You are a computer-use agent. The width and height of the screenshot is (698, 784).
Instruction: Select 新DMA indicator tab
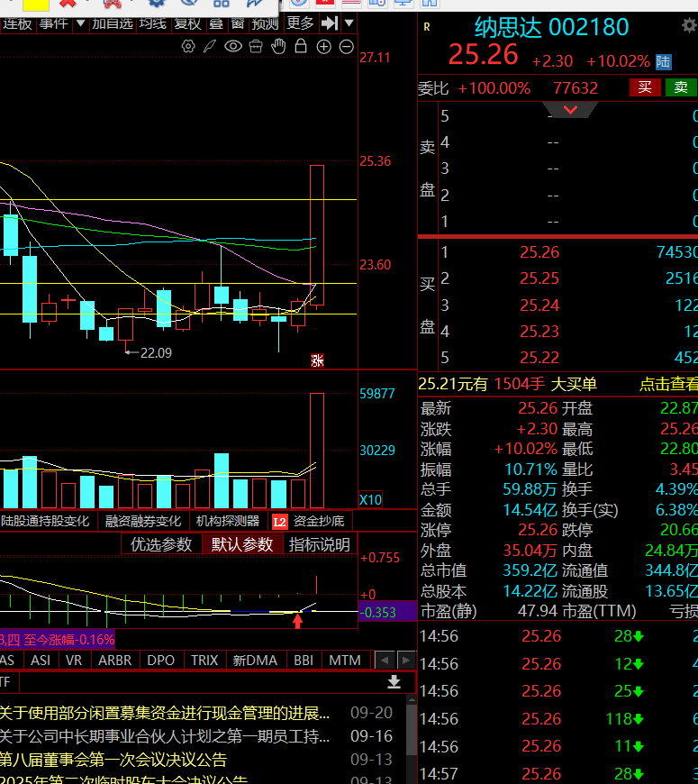[x=255, y=660]
